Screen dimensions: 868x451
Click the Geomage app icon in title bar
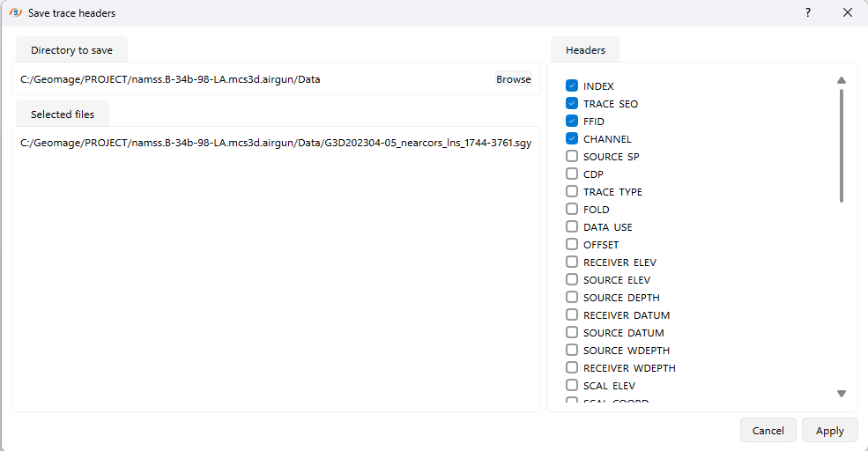[16, 12]
